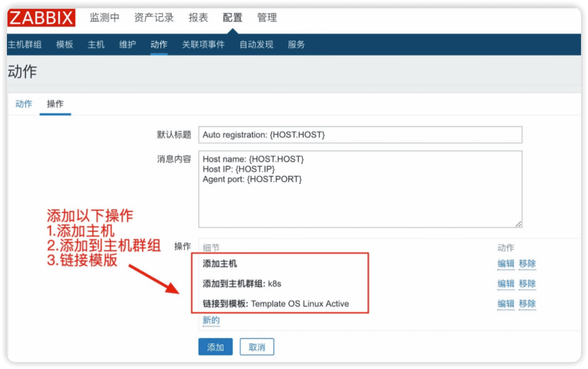Open the 报表 top menu

(x=198, y=18)
